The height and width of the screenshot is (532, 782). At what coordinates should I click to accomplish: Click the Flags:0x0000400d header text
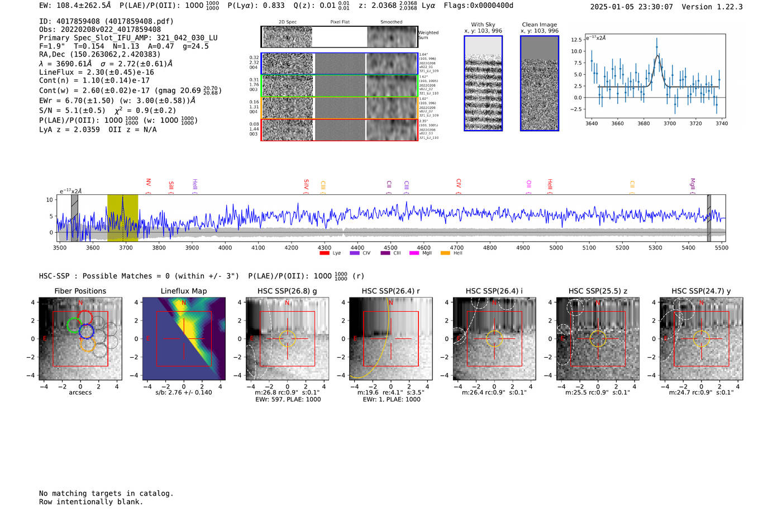(x=478, y=6)
